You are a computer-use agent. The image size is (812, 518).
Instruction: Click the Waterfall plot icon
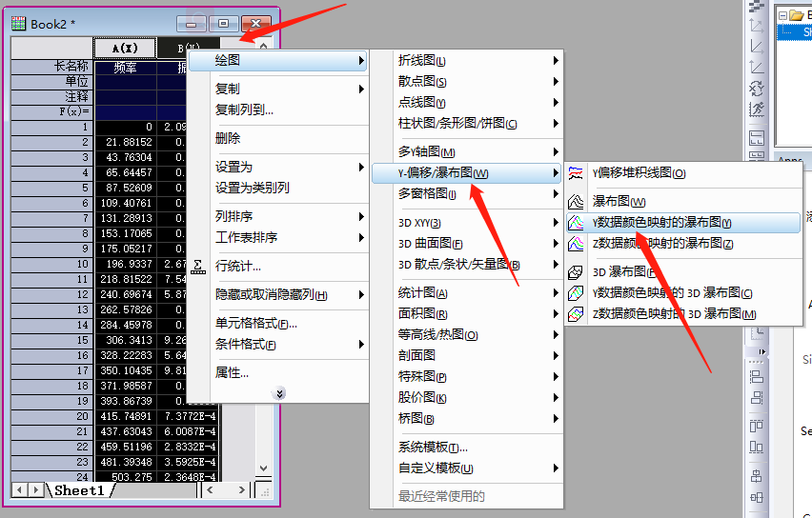pos(576,201)
